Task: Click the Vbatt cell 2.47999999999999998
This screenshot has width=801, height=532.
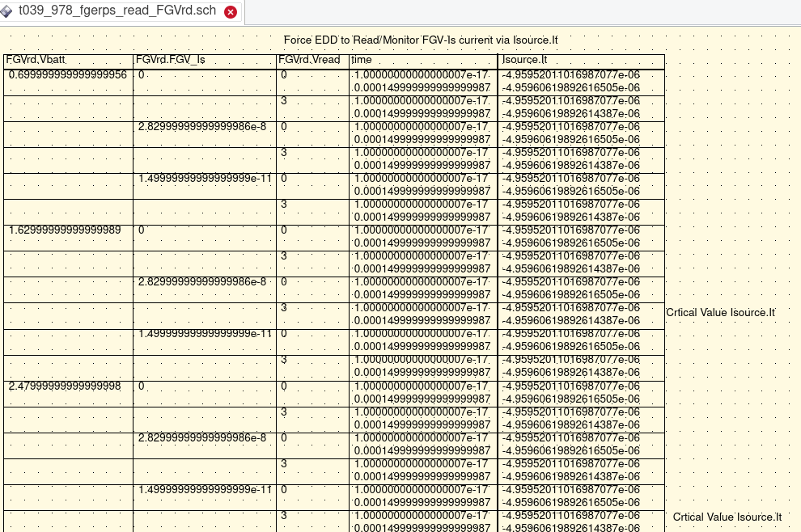Action: [x=65, y=386]
